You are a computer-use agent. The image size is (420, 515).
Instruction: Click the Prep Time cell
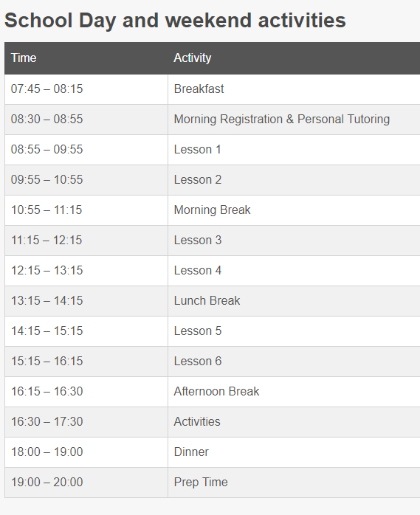(x=294, y=482)
